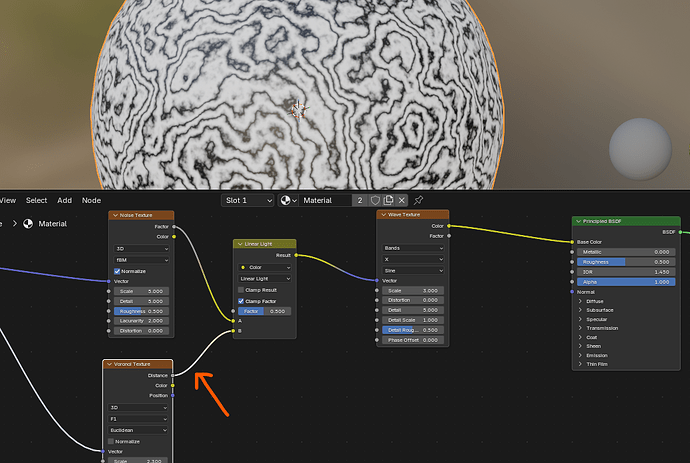Click the fake user shield icon
This screenshot has width=690, height=463.
point(375,200)
